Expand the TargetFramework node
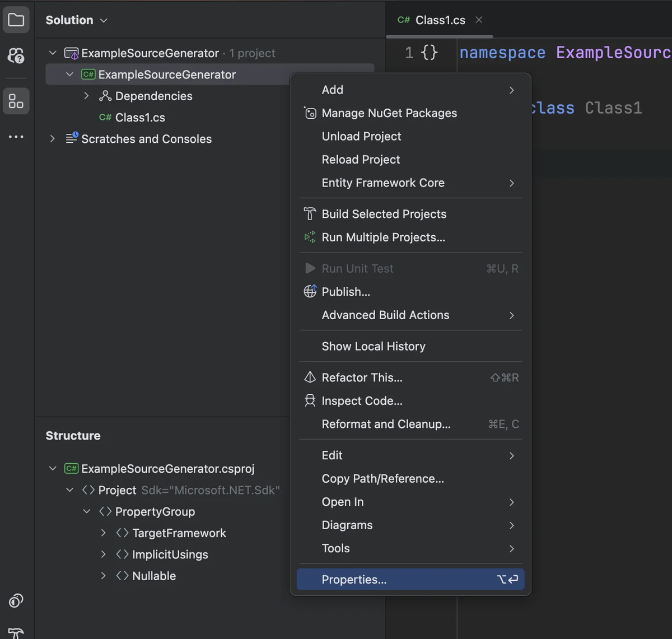Image resolution: width=672 pixels, height=639 pixels. [103, 533]
